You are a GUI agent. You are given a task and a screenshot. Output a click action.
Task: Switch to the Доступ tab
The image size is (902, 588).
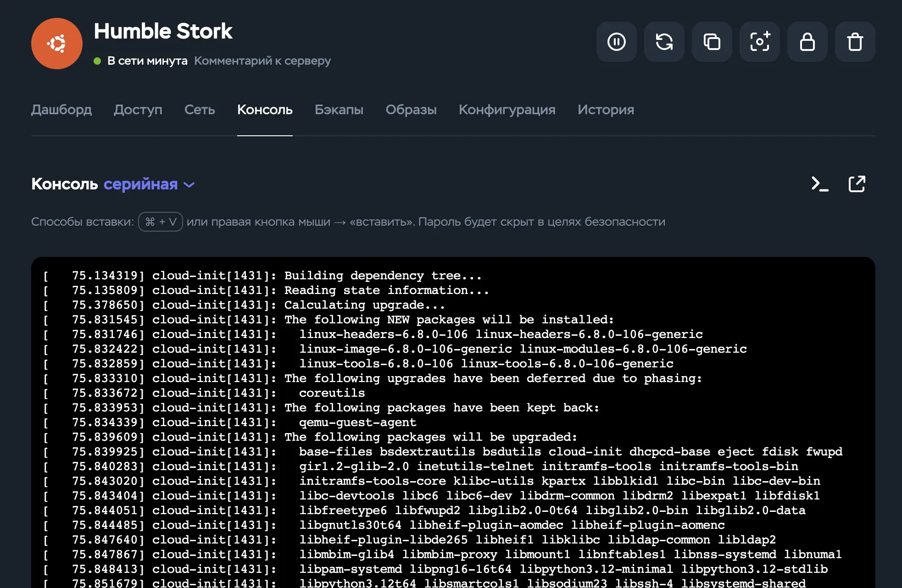(138, 110)
